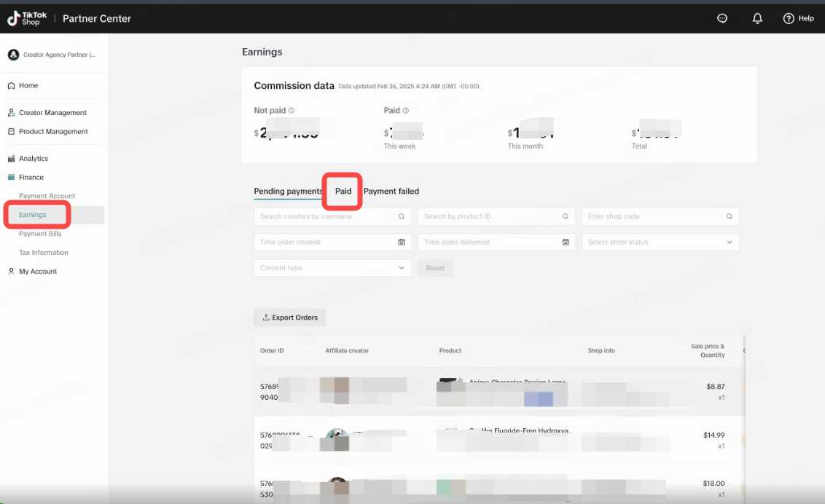Open the Content type dropdown

point(332,268)
